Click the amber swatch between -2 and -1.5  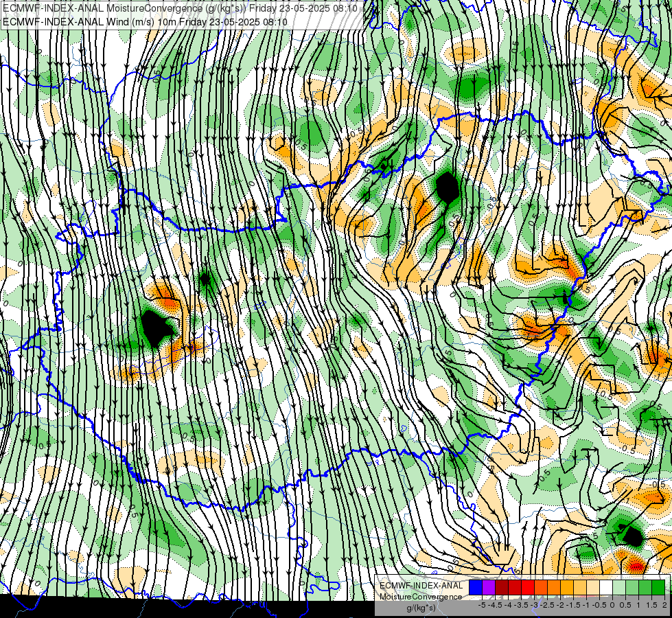tap(567, 587)
